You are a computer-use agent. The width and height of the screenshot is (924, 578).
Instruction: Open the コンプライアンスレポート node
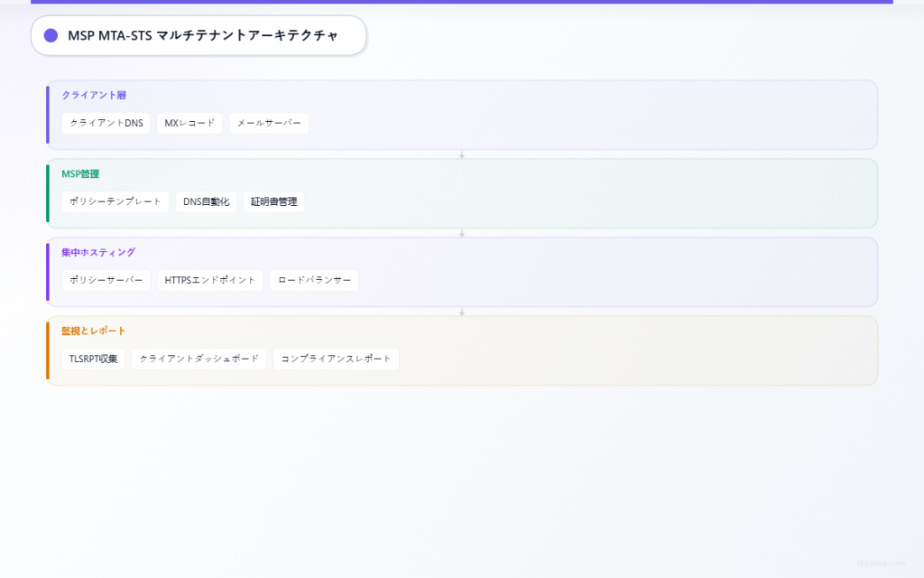click(336, 359)
